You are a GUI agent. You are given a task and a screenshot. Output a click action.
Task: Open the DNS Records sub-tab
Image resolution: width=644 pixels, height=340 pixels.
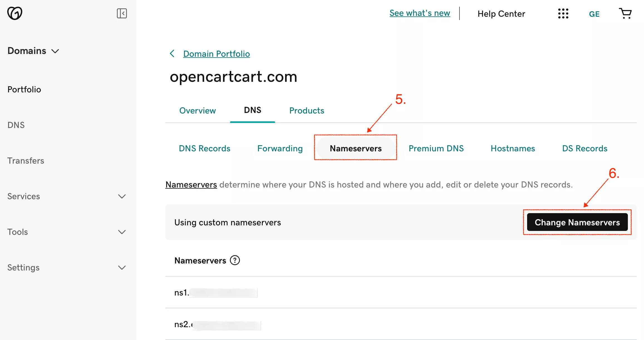204,149
